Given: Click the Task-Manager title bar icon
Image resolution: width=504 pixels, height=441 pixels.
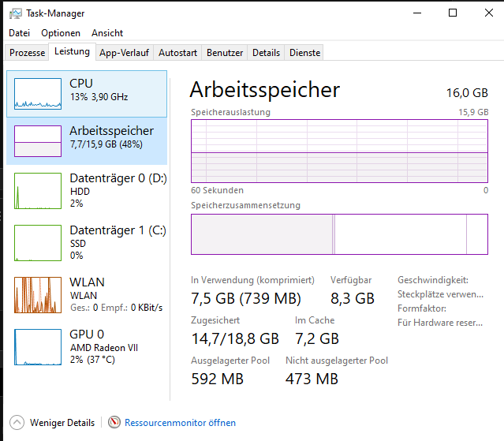Looking at the screenshot, I should pos(16,13).
